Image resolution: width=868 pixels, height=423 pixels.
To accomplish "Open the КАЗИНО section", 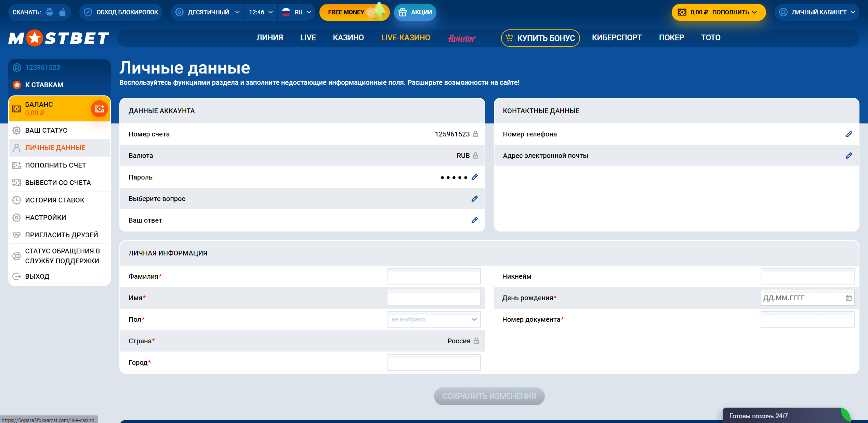I will [348, 38].
